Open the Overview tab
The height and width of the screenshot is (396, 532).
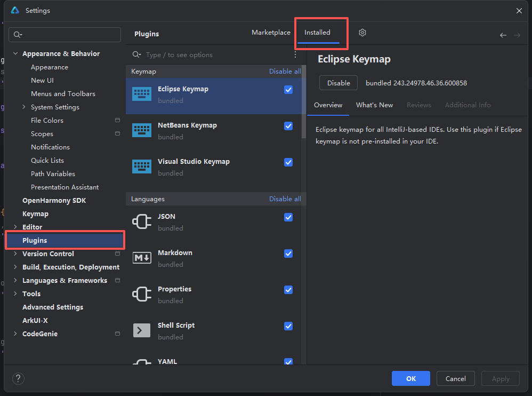click(328, 105)
